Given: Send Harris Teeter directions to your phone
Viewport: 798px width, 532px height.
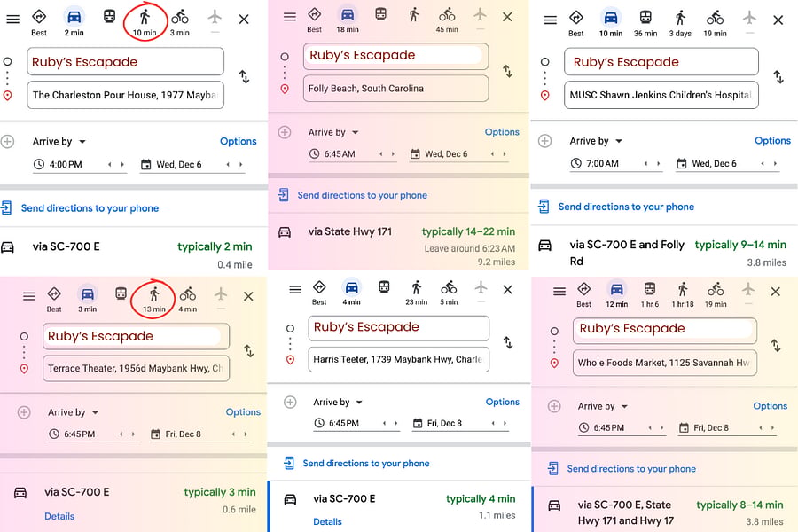Looking at the screenshot, I should 357,463.
